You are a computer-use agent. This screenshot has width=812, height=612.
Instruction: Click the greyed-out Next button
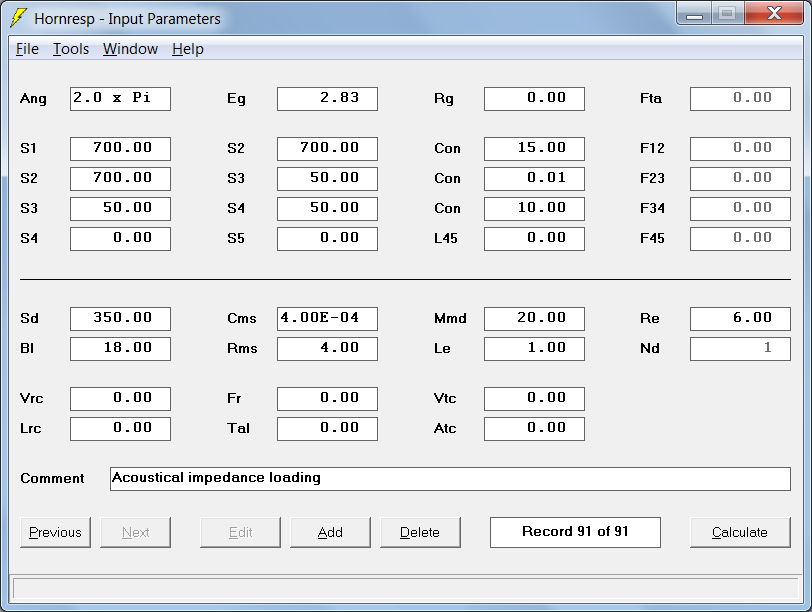pyautogui.click(x=135, y=532)
